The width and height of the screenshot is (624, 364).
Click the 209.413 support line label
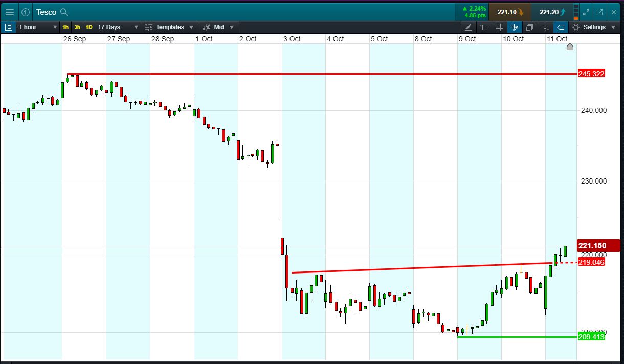pos(591,337)
